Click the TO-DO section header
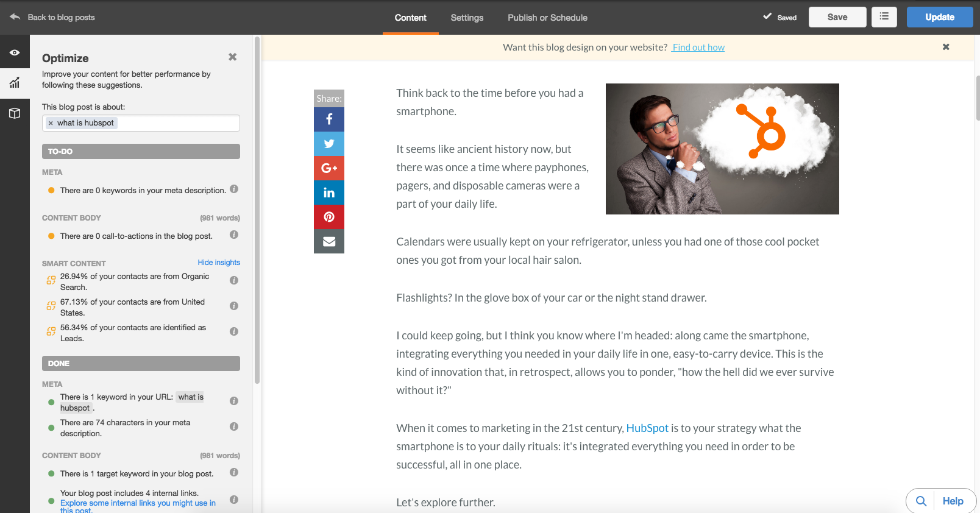This screenshot has height=513, width=980. click(141, 151)
